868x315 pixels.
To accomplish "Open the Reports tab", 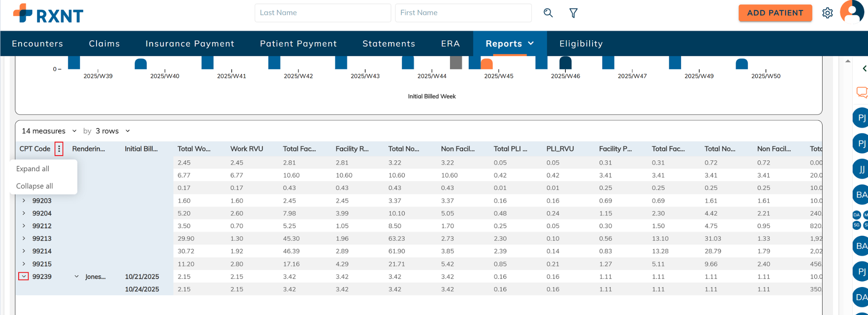I will pyautogui.click(x=509, y=44).
